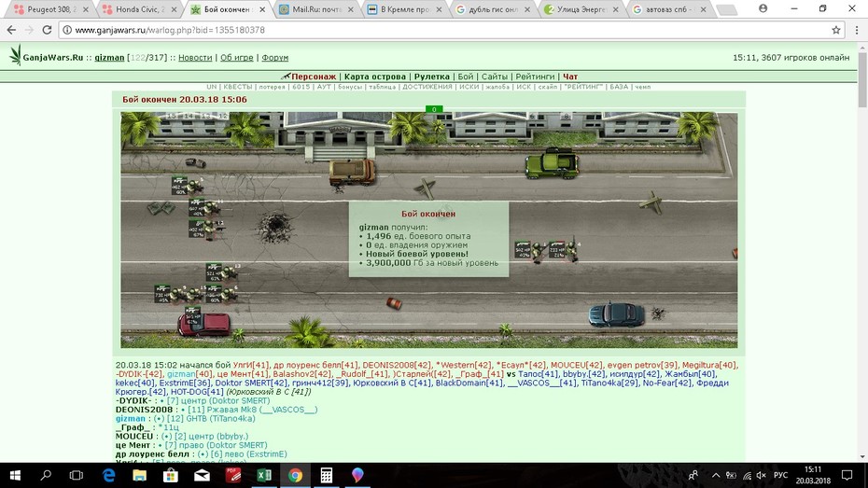Open Task View icon
Viewport: 868px width, 488px height.
pyautogui.click(x=76, y=475)
